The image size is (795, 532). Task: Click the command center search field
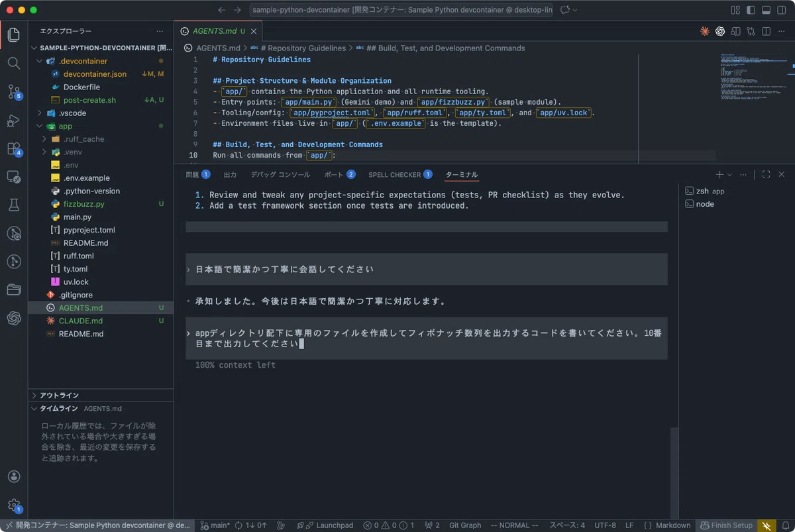tap(401, 10)
